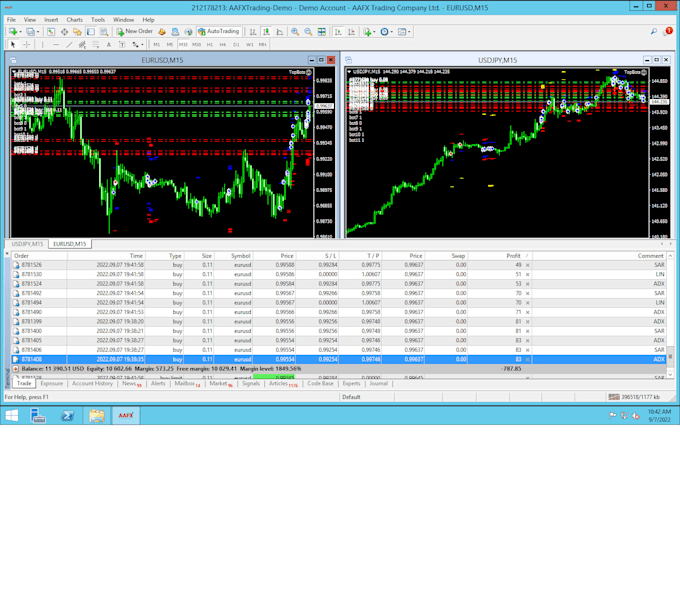Tile the chart windows
Image resolution: width=680 pixels, height=612 pixels.
point(322,32)
